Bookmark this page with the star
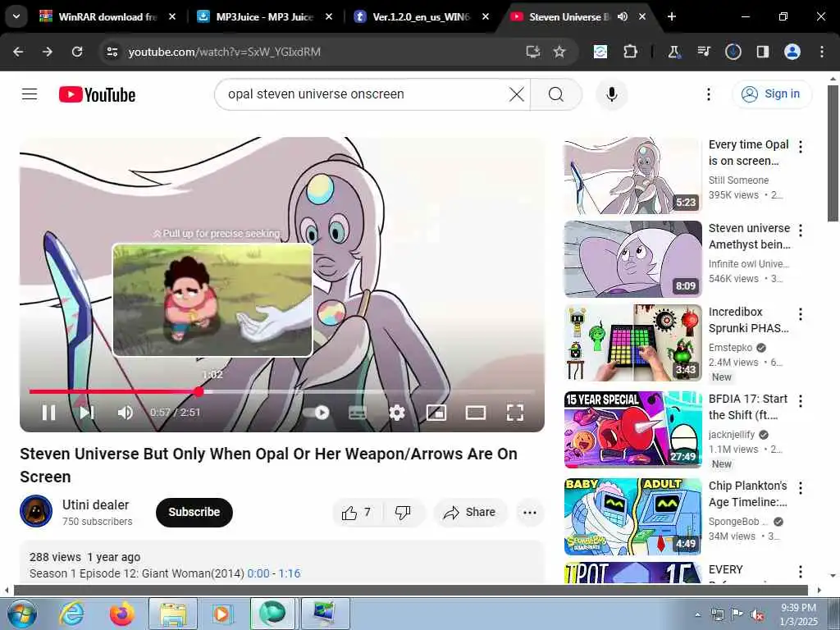 coord(559,52)
